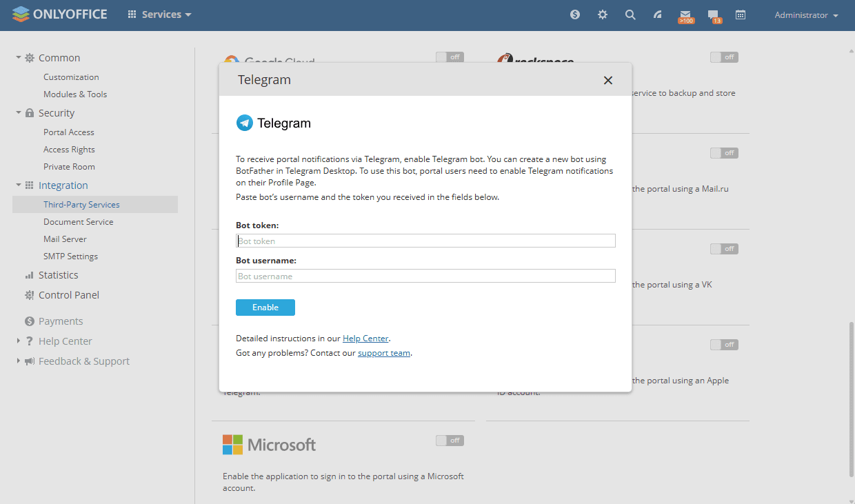
Task: Open Control Panel in sidebar
Action: (x=69, y=295)
